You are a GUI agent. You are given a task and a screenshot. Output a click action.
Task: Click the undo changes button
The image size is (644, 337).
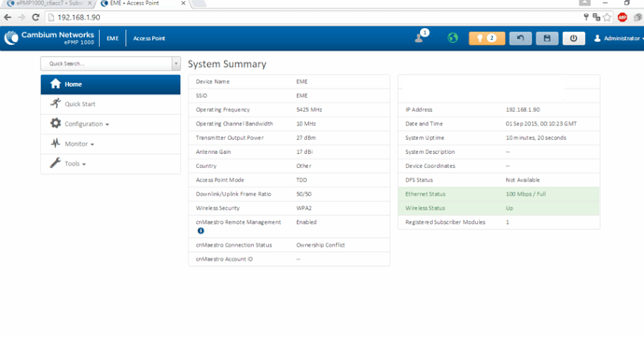coord(521,38)
